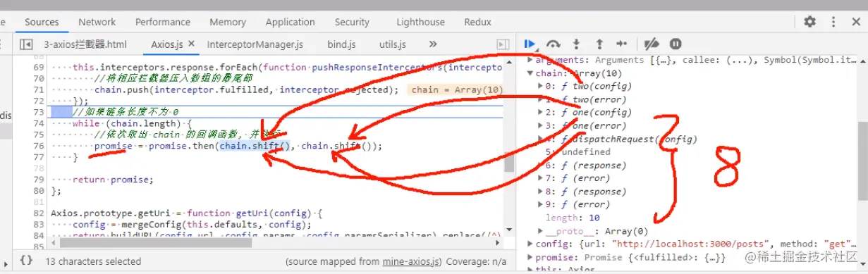Pretty print source with braces icon
The width and height of the screenshot is (868, 274).
26,261
